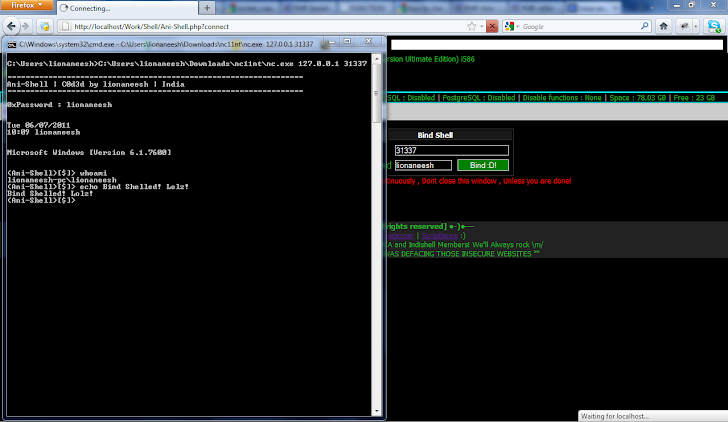Click the page icon inside the address bar
728x422 pixels.
(65, 26)
